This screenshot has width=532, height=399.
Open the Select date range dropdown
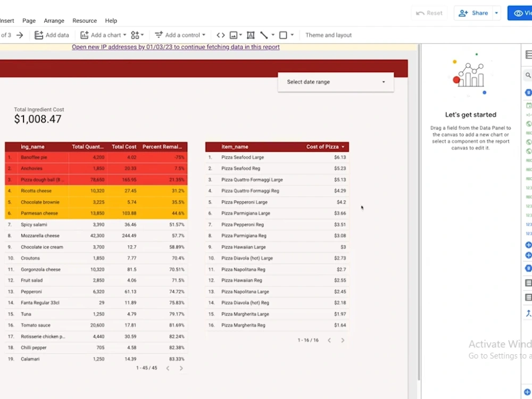click(x=335, y=82)
